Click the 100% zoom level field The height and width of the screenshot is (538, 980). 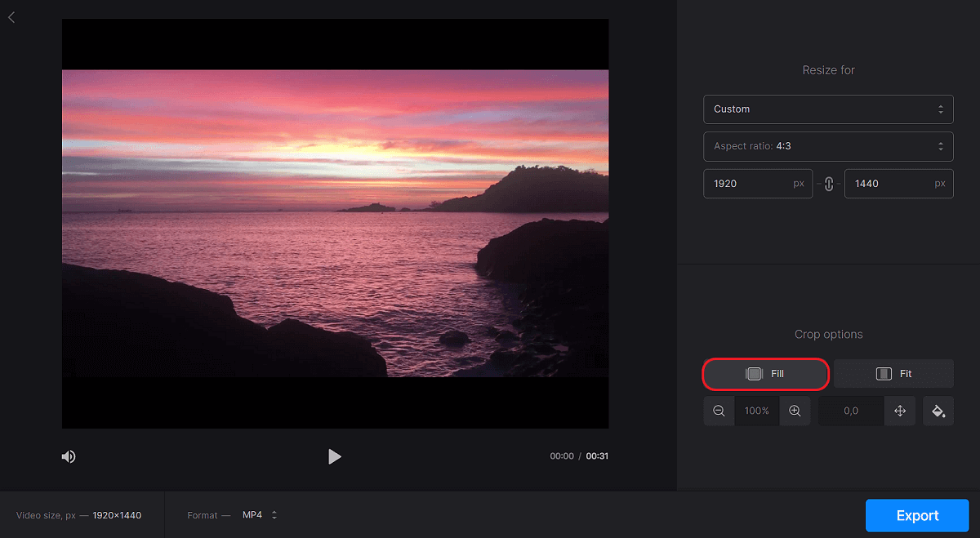pyautogui.click(x=756, y=411)
